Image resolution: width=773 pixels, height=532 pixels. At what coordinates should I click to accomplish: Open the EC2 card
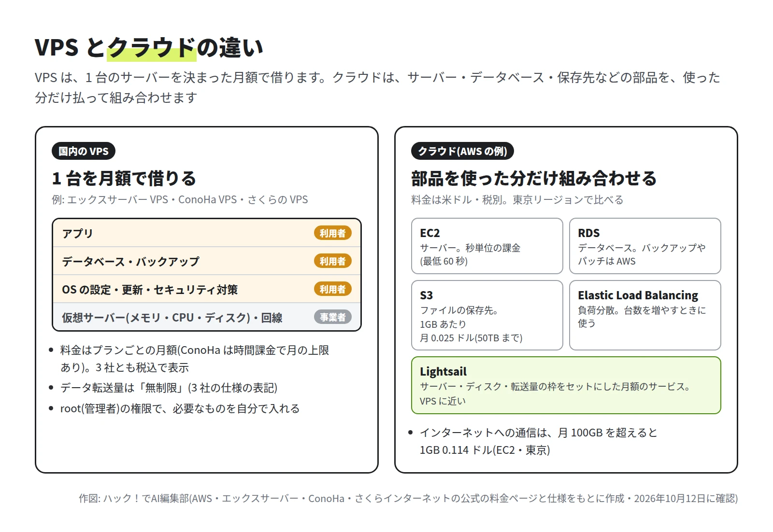(x=487, y=246)
